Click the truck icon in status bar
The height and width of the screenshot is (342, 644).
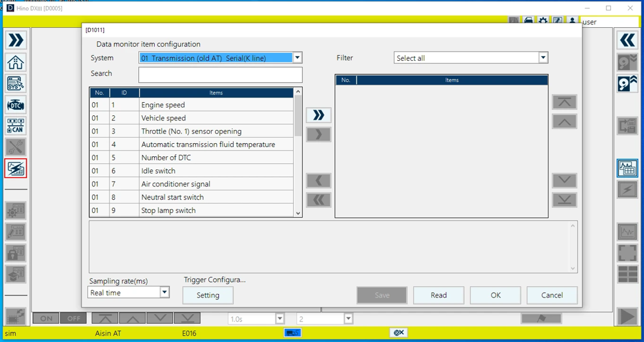click(x=292, y=332)
